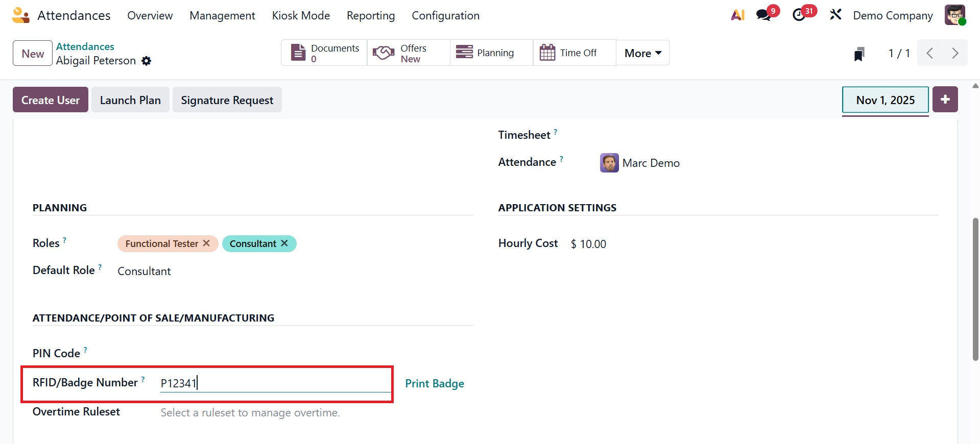Remove the Consultant role tag

284,243
